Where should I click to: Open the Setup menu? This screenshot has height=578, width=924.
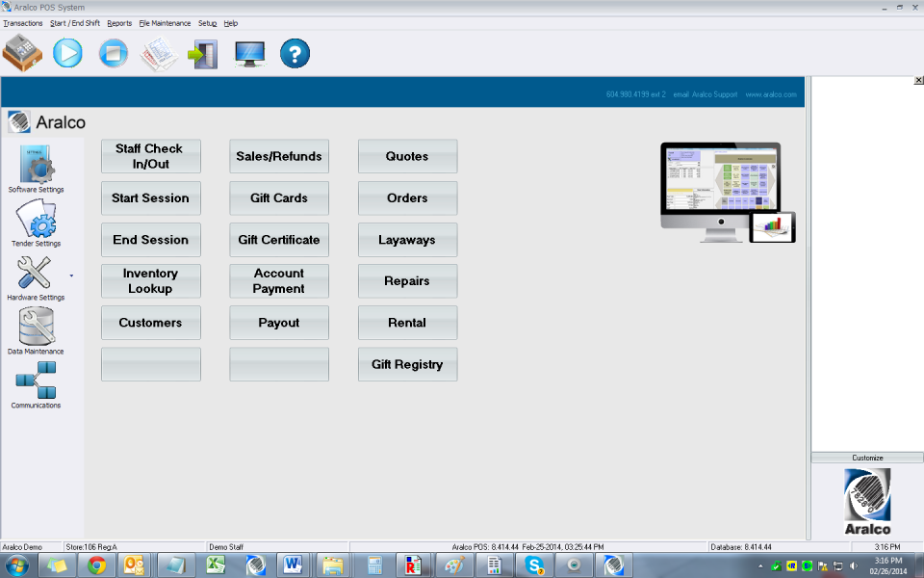coord(207,23)
